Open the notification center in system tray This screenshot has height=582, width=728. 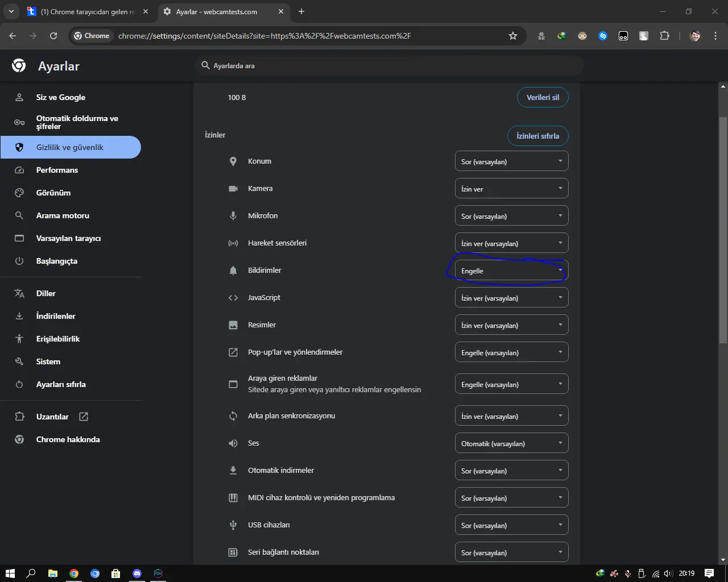click(x=709, y=573)
